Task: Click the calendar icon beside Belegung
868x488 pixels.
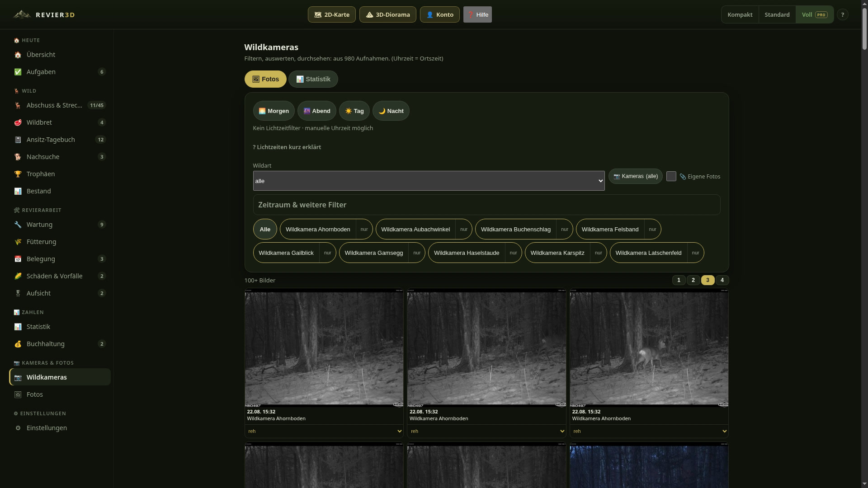Action: tap(18, 259)
